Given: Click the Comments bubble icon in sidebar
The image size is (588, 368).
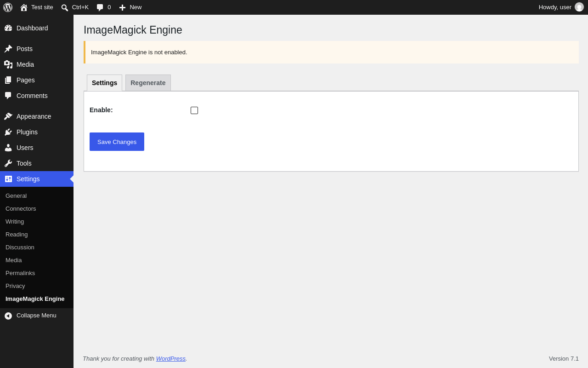Looking at the screenshot, I should click(8, 96).
